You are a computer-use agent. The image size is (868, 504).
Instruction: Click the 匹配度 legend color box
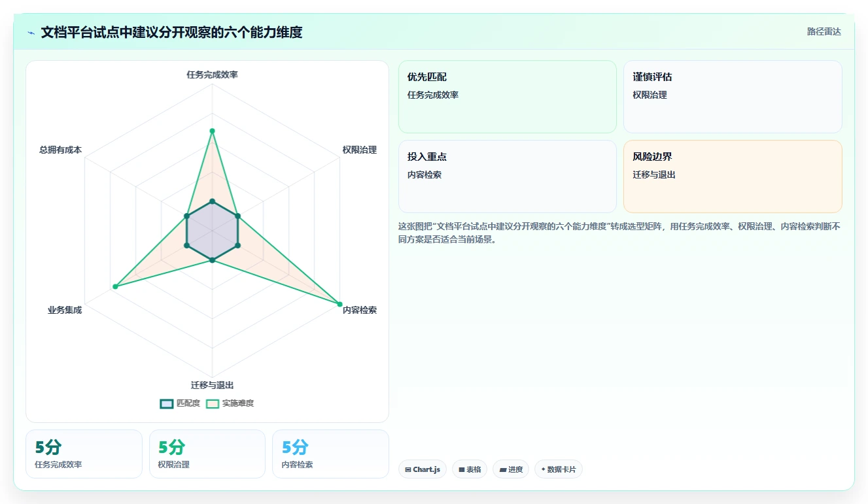[167, 403]
